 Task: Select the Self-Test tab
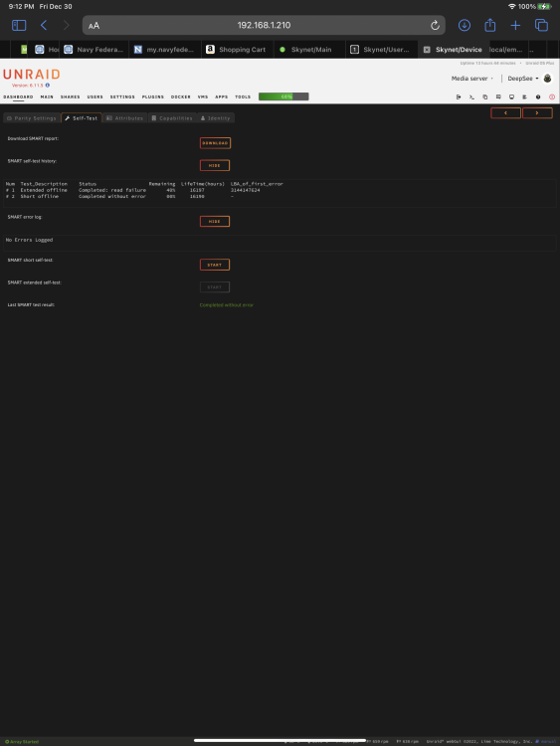(x=82, y=118)
